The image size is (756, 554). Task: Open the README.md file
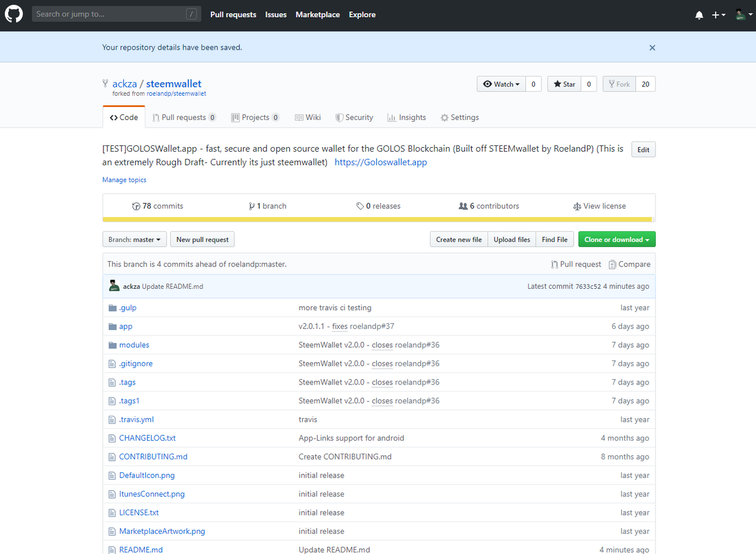point(141,550)
